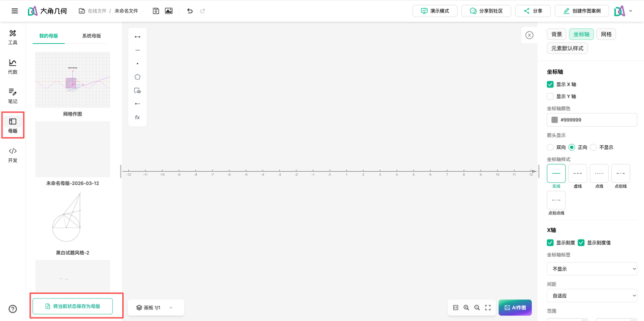Enter fullscreen with the expand icon
The image size is (644, 321).
[x=488, y=307]
